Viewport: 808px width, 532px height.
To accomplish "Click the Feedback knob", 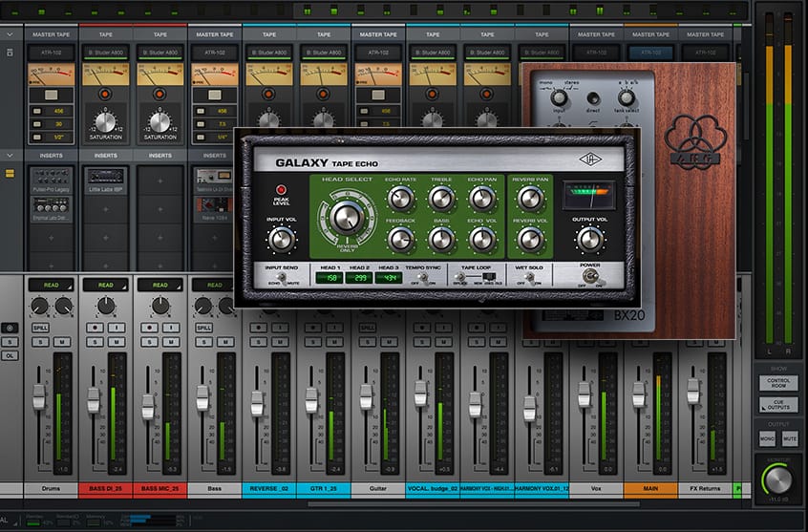I will click(400, 239).
